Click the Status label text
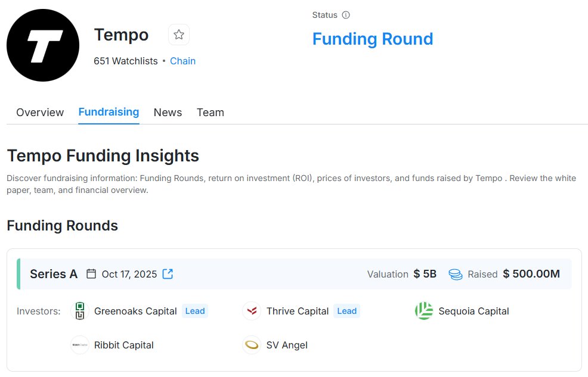The width and height of the screenshot is (588, 377). [x=325, y=15]
